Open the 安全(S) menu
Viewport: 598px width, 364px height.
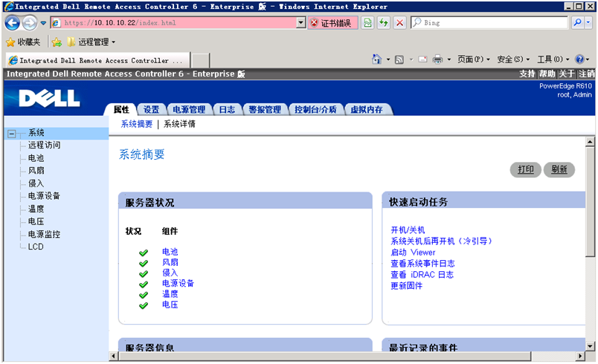(513, 59)
